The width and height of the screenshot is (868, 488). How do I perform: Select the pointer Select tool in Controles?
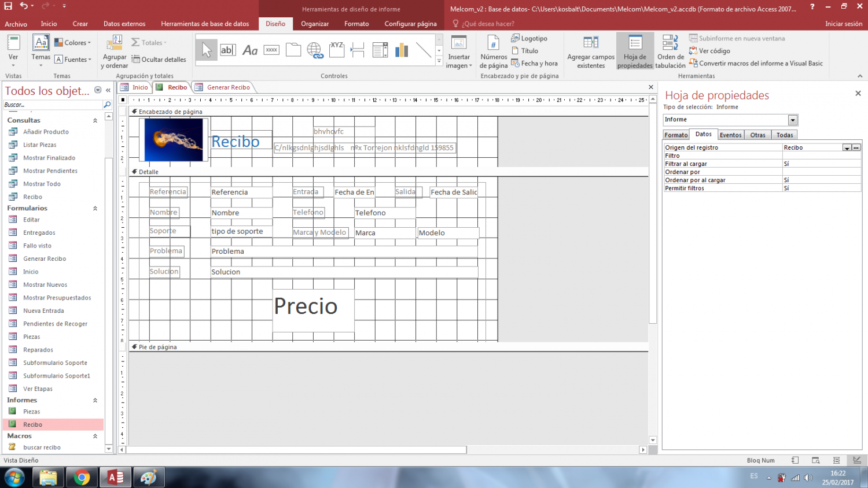pyautogui.click(x=207, y=50)
